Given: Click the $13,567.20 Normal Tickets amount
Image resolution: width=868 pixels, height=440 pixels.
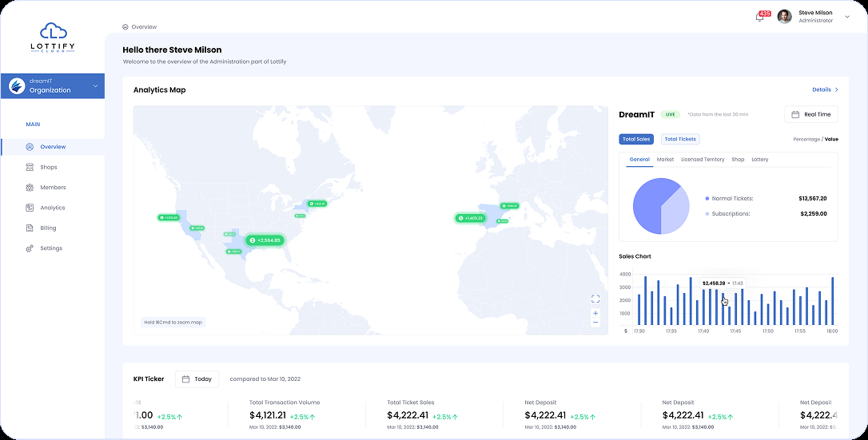Looking at the screenshot, I should 813,199.
